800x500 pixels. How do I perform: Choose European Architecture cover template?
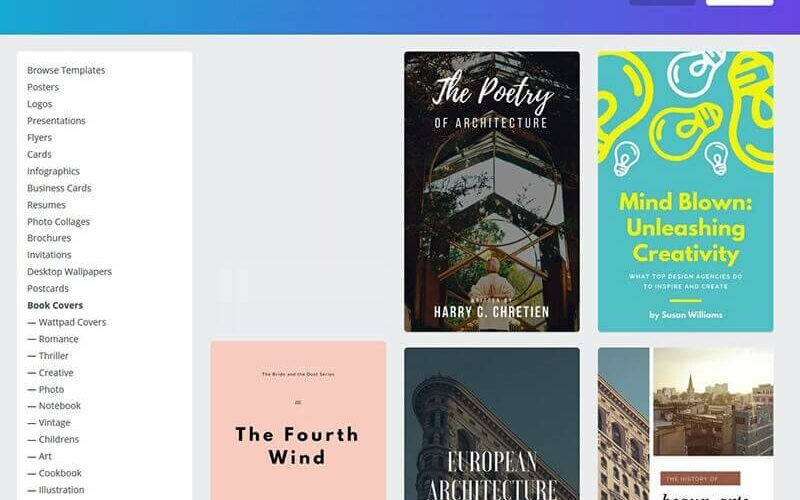pos(492,424)
